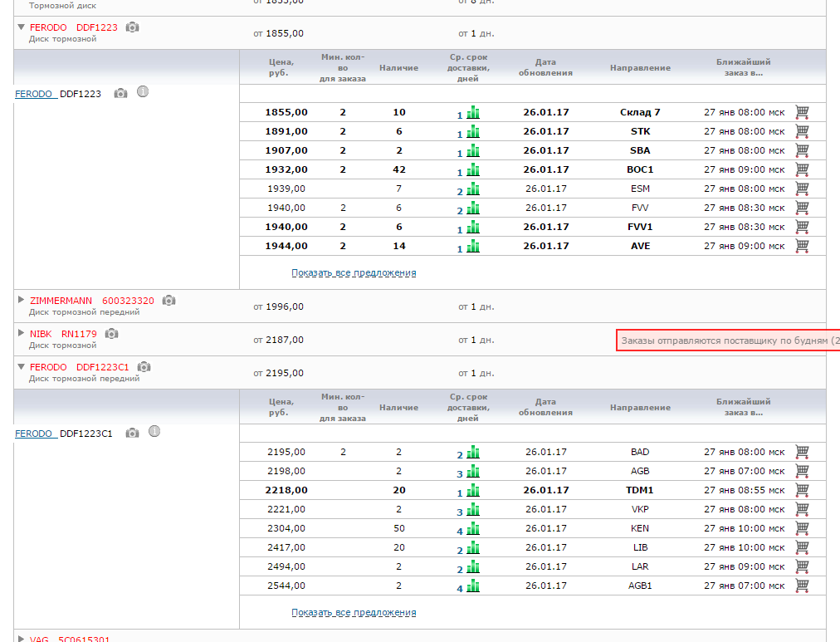The image size is (840, 642).
Task: Expand the VAG 5C0615301 group
Action: [22, 638]
